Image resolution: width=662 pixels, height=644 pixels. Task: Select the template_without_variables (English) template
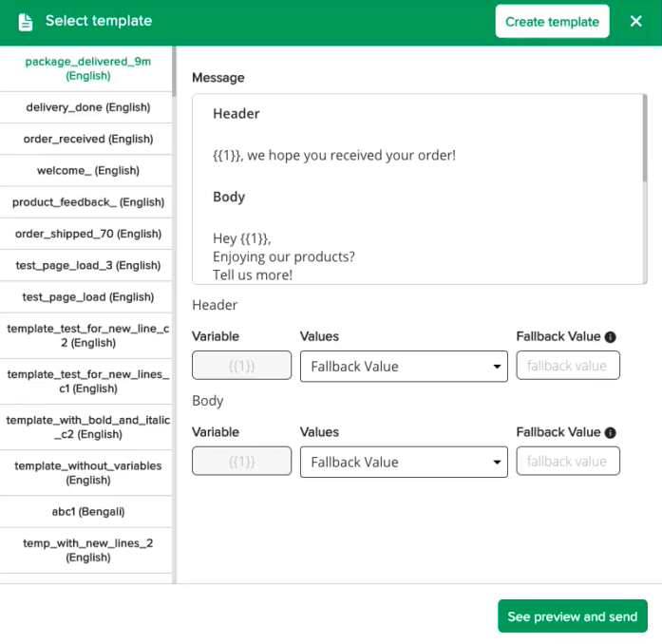click(x=88, y=473)
